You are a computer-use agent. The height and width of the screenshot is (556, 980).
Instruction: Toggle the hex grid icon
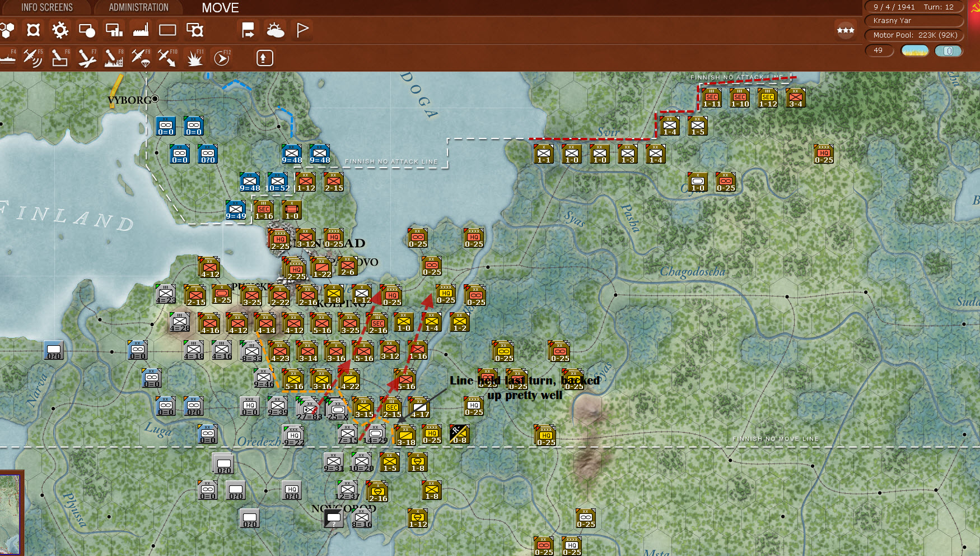click(7, 30)
